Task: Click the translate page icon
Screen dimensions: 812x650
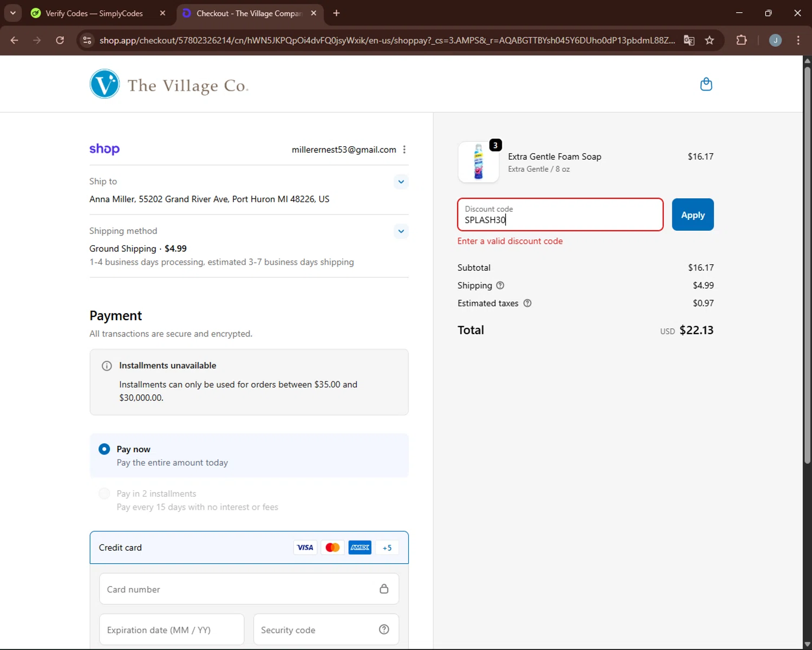Action: tap(689, 40)
